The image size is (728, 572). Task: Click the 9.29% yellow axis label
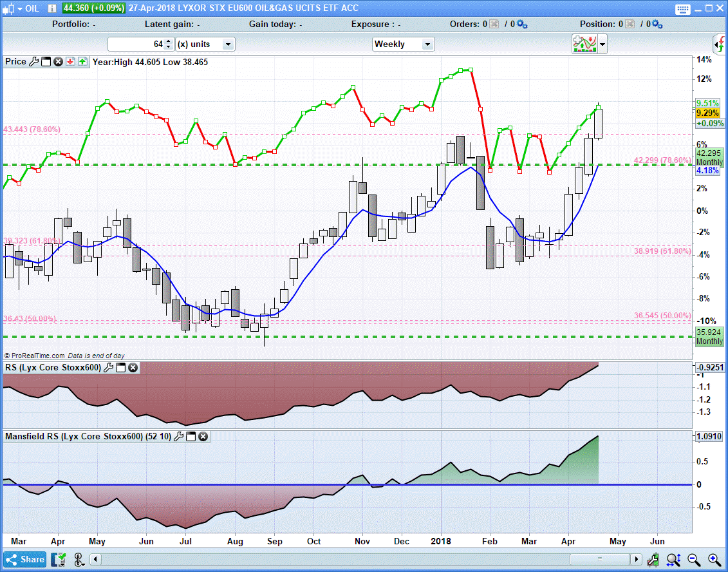pos(707,113)
